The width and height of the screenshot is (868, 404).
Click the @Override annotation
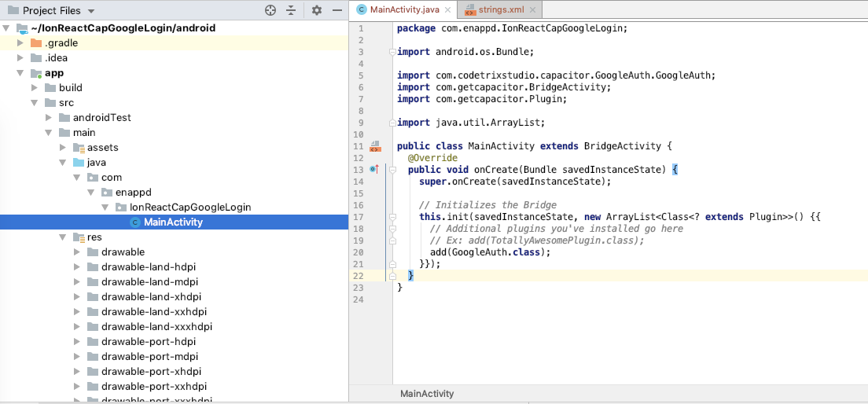433,158
